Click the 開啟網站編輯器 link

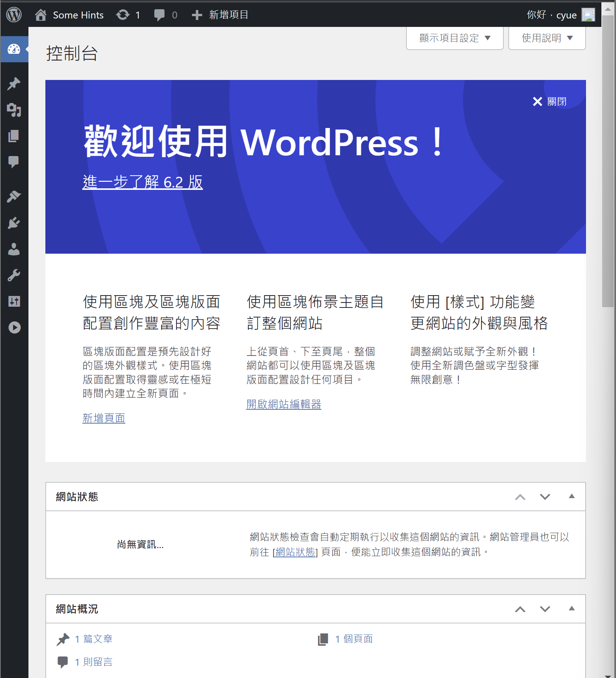coord(284,404)
